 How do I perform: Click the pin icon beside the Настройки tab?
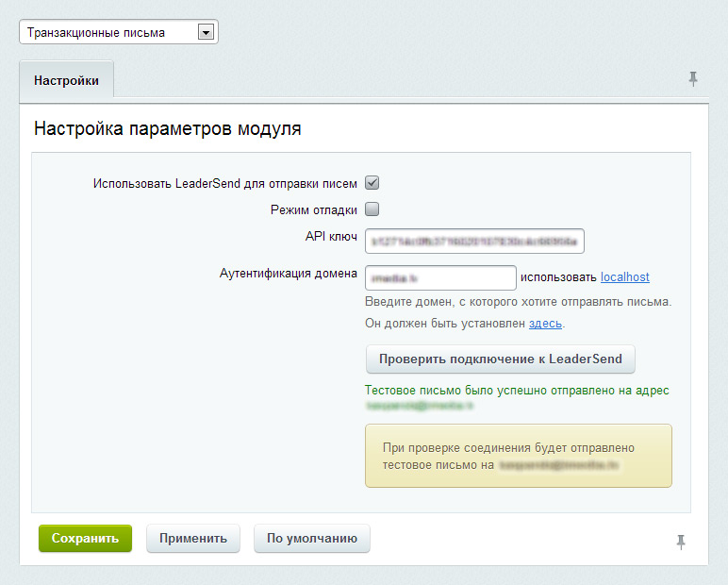click(693, 79)
